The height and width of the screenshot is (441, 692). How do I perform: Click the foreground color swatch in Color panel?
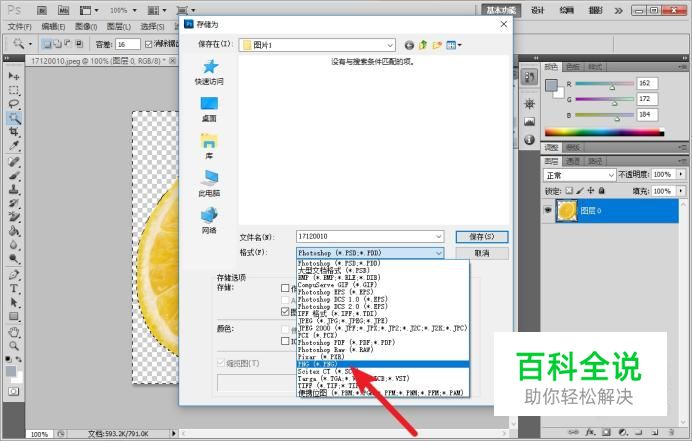coord(551,85)
